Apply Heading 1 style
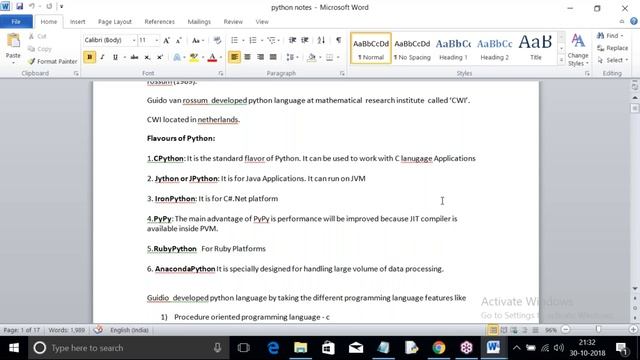Screen dimensions: 640x360 [453, 48]
